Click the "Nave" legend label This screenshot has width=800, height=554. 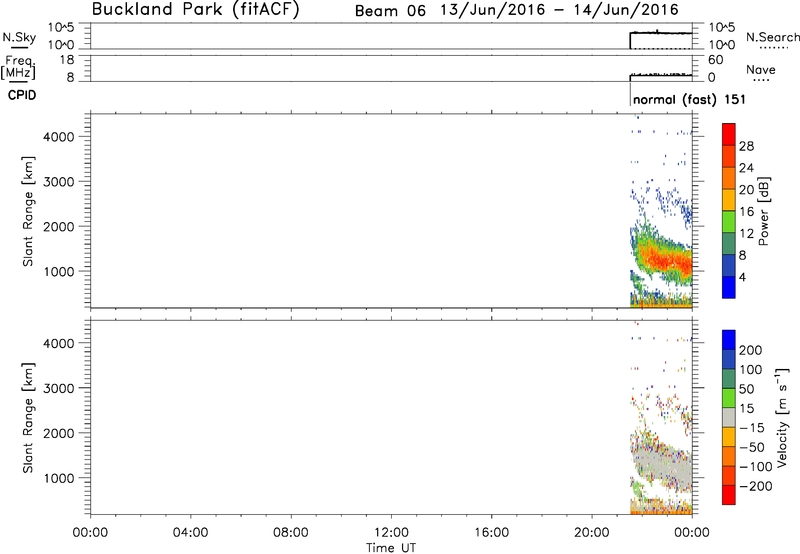click(761, 69)
